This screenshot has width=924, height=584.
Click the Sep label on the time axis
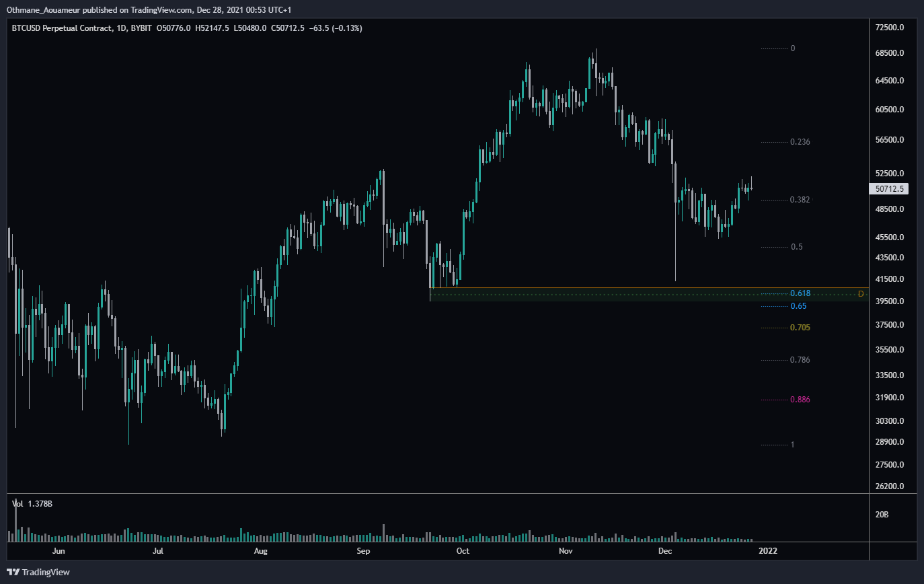tap(364, 551)
